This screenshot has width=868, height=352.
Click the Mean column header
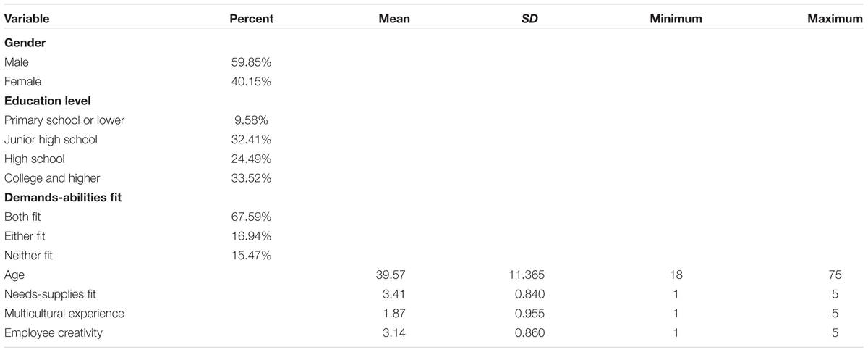pyautogui.click(x=394, y=19)
